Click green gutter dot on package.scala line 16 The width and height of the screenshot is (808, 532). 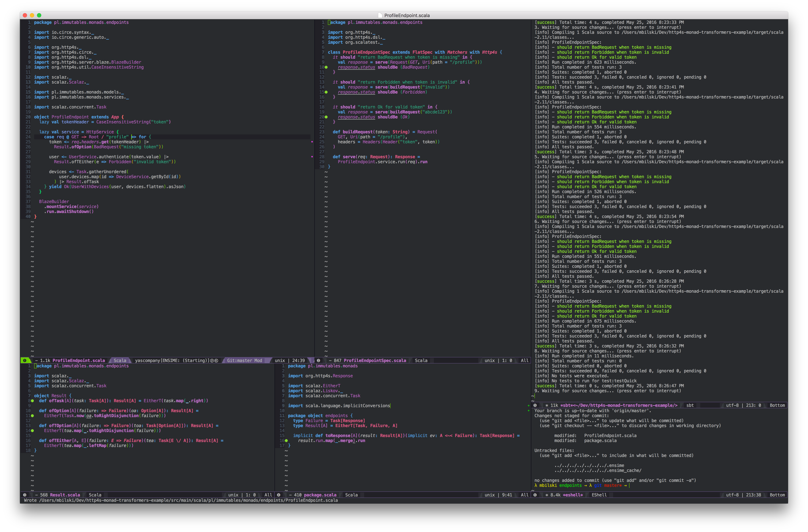point(286,441)
